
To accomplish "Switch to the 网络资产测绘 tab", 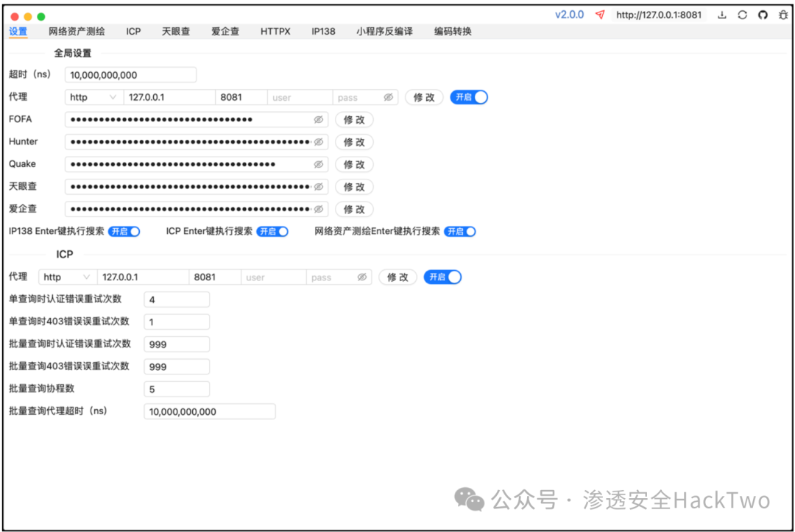I will (x=77, y=32).
